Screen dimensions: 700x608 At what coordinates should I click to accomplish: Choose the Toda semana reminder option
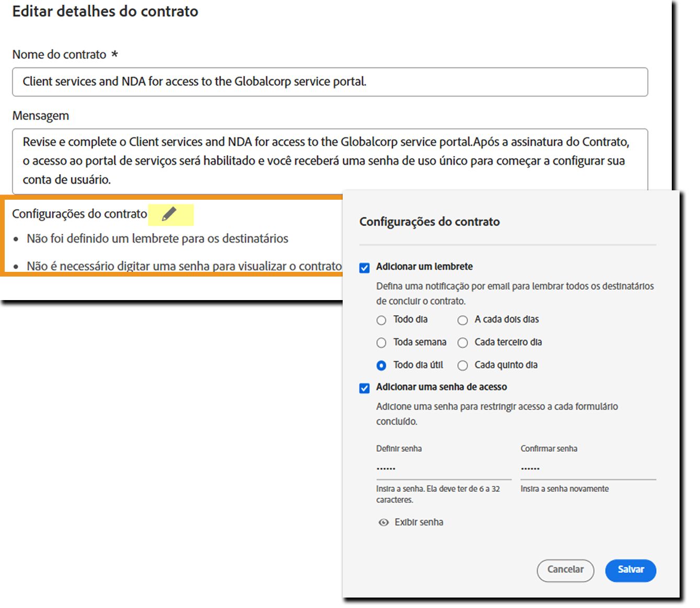click(381, 343)
